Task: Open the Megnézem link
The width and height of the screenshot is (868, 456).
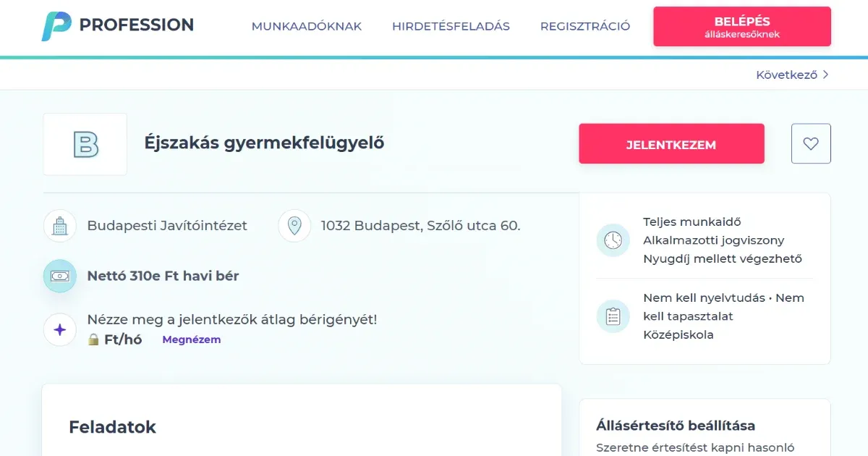Action: coord(191,339)
